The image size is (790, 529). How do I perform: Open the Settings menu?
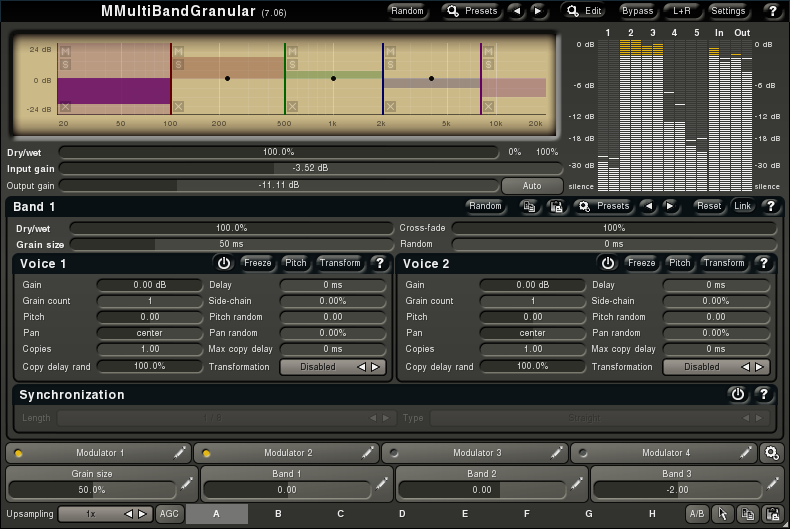coord(728,11)
